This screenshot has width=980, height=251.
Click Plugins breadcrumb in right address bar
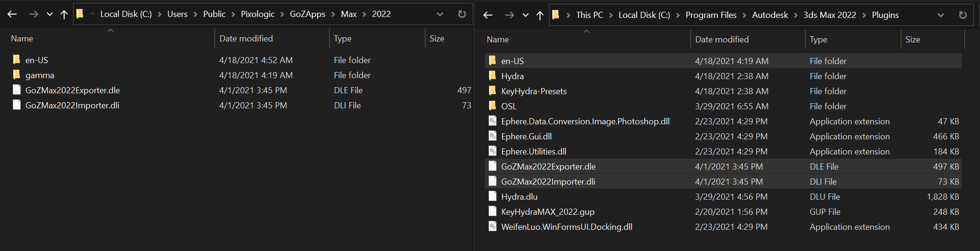[885, 15]
